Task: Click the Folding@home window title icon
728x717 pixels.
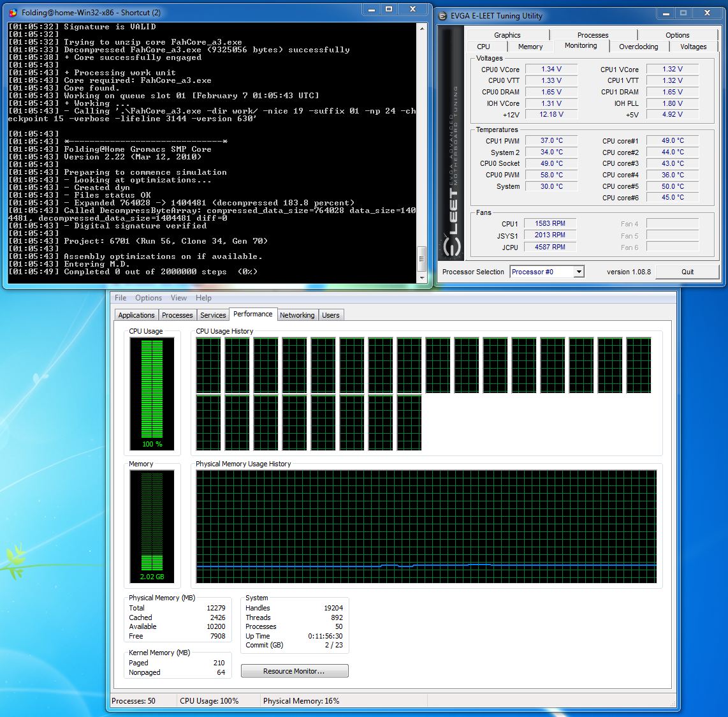Action: tap(13, 13)
